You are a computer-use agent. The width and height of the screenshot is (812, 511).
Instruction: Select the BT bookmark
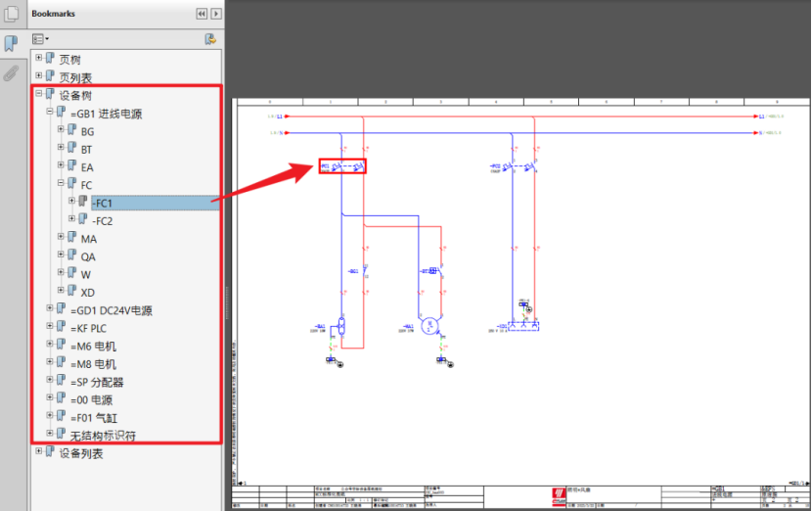click(x=86, y=149)
